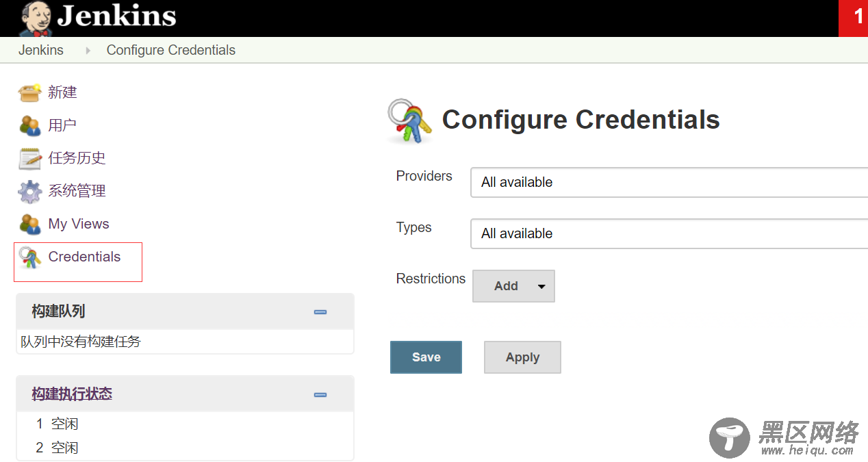This screenshot has width=868, height=462.
Task: Open Configure Credentials breadcrumb
Action: click(x=171, y=50)
